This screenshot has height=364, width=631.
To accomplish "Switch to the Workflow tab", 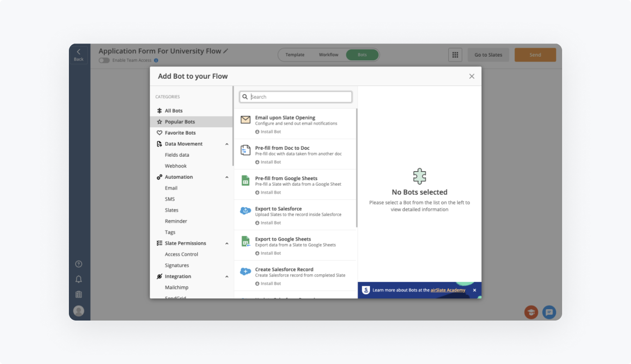I will pos(328,55).
